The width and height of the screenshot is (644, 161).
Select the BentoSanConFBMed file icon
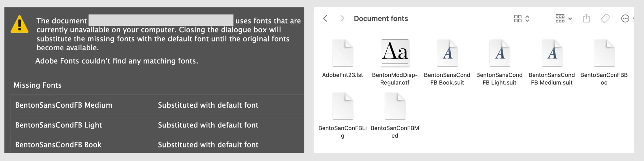[x=395, y=106]
